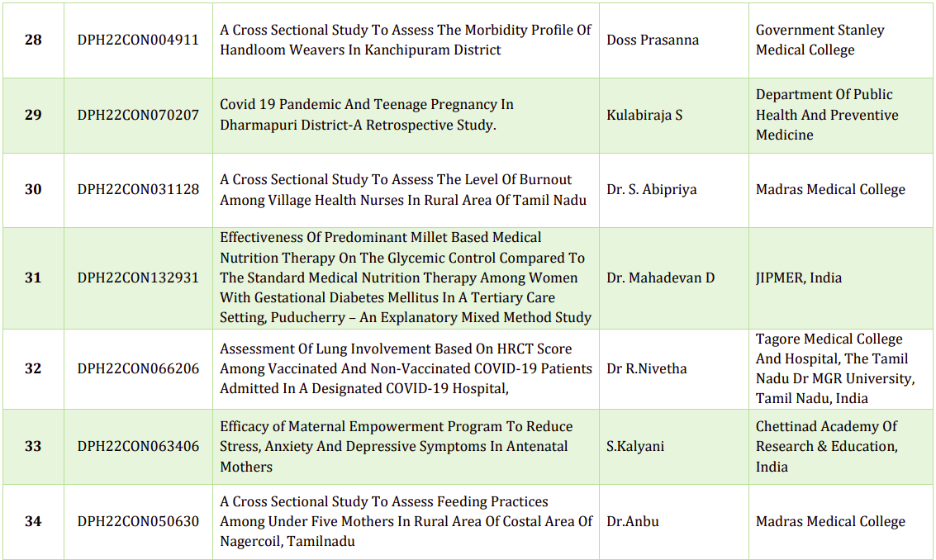The image size is (936, 560).
Task: Select author Dr R.Nivetha
Action: pos(647,368)
